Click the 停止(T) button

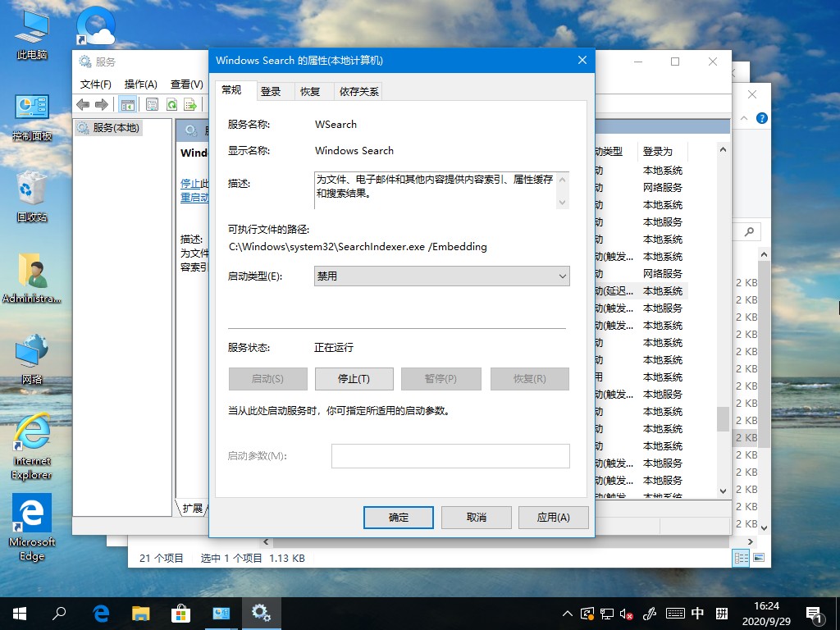coord(354,378)
